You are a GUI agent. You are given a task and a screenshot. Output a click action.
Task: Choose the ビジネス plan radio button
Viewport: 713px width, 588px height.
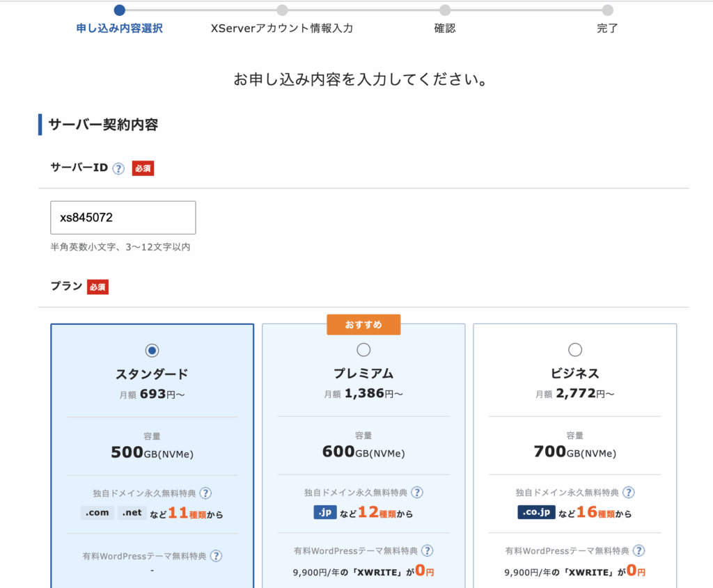[x=575, y=350]
